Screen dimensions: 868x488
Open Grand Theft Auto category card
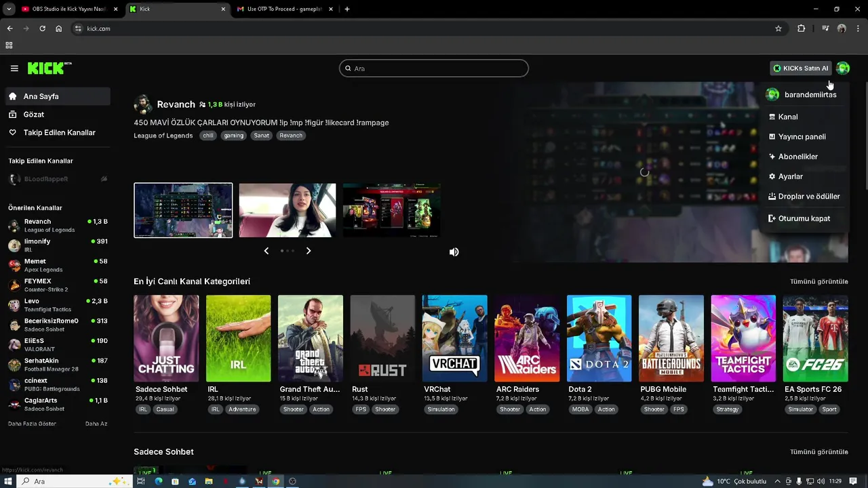[311, 338]
